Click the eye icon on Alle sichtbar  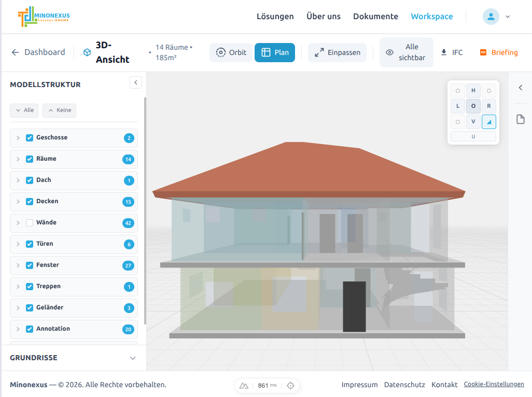click(x=389, y=52)
